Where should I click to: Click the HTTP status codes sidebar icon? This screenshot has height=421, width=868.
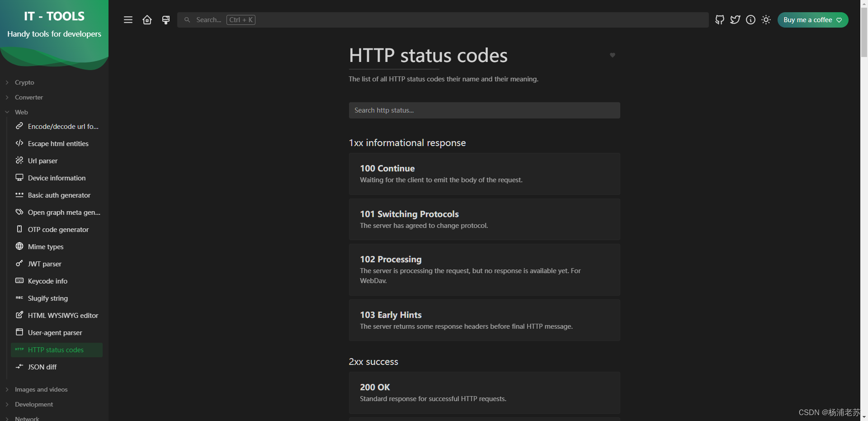pos(19,350)
